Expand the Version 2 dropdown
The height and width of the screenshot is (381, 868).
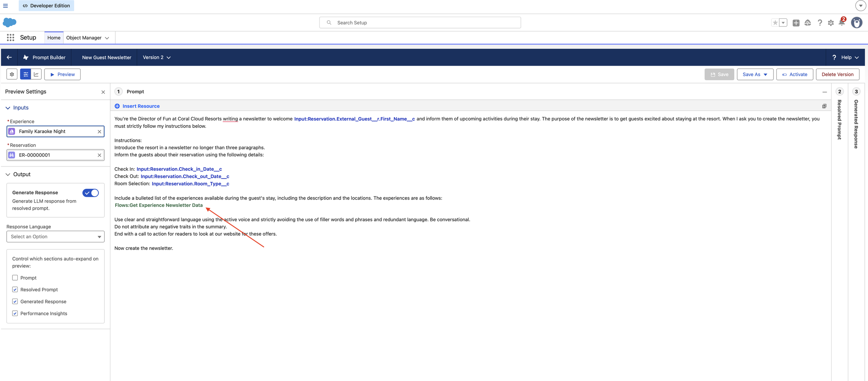pos(157,57)
